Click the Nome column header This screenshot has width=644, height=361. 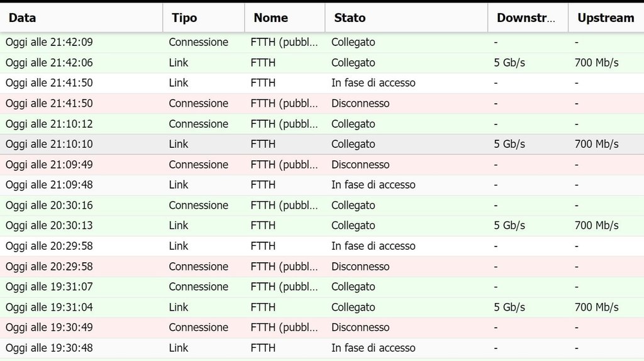(x=270, y=18)
